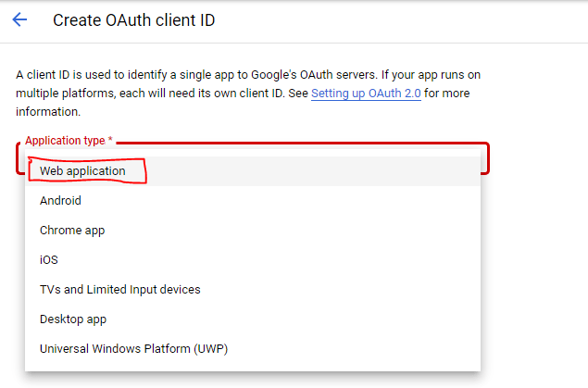Choose Android as application type
Viewport: 588px width, 388px height.
[253, 201]
